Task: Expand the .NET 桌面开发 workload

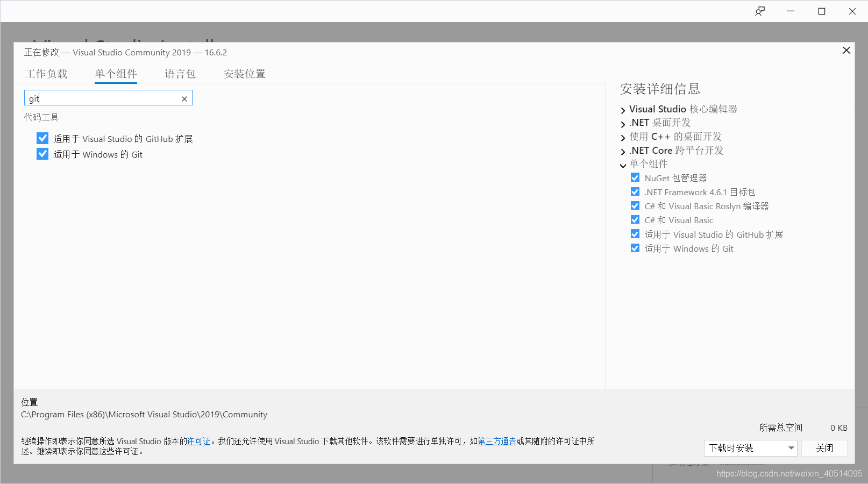Action: point(622,123)
